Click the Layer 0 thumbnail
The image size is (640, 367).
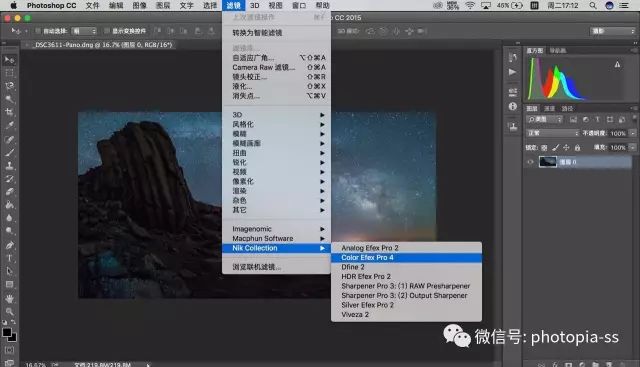click(548, 162)
